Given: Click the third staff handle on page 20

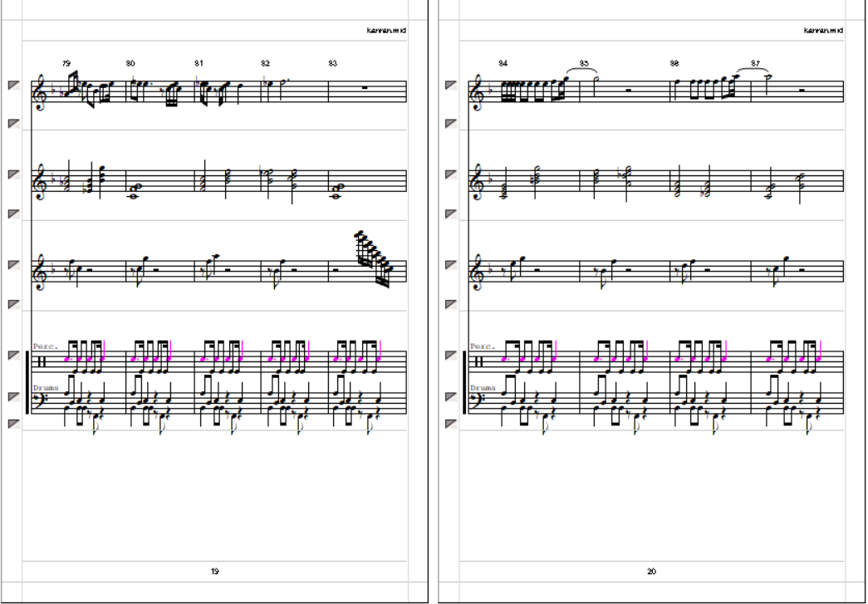Looking at the screenshot, I should pos(452,265).
